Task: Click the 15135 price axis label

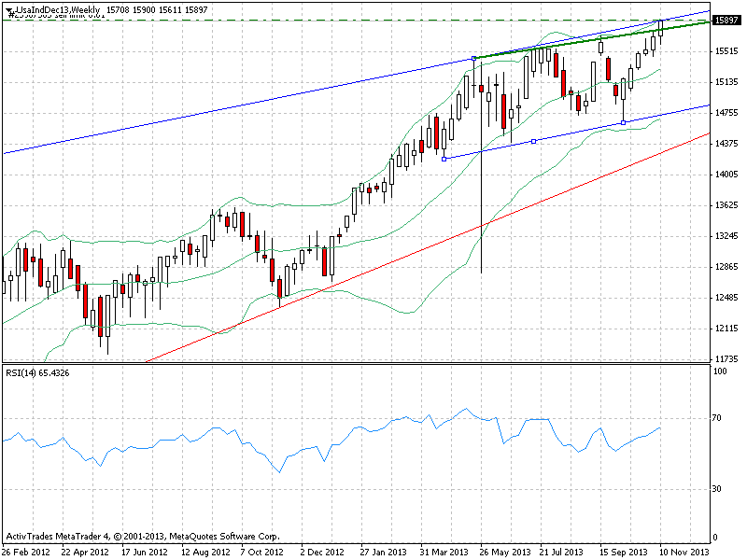Action: point(726,82)
